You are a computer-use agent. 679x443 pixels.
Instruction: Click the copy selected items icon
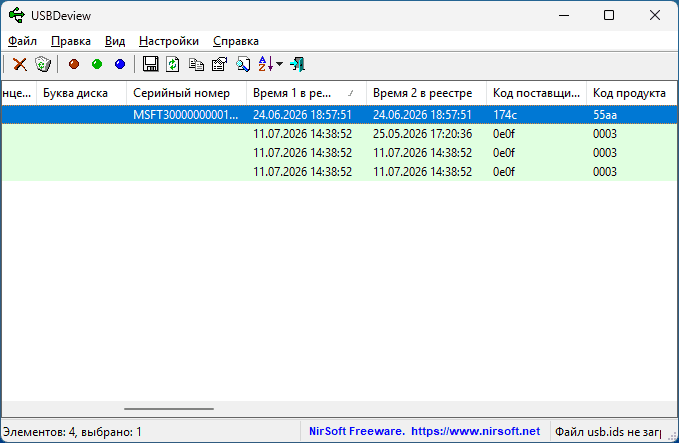(x=196, y=65)
